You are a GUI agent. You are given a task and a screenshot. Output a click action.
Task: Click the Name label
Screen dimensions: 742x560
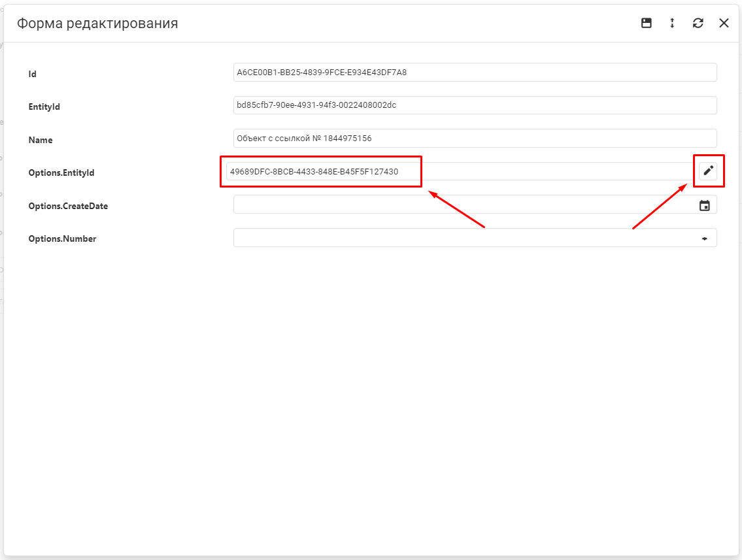(41, 140)
